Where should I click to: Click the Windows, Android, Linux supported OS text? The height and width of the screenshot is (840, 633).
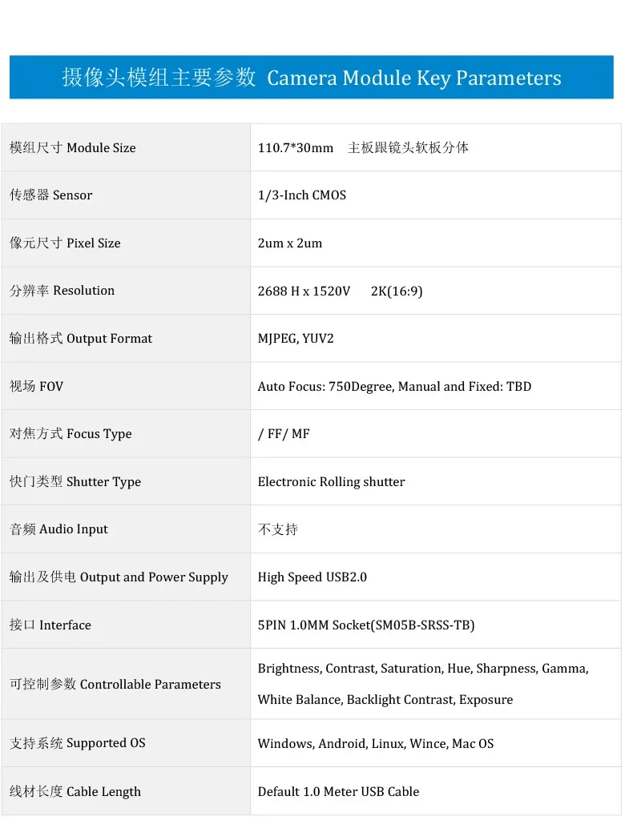(x=376, y=744)
